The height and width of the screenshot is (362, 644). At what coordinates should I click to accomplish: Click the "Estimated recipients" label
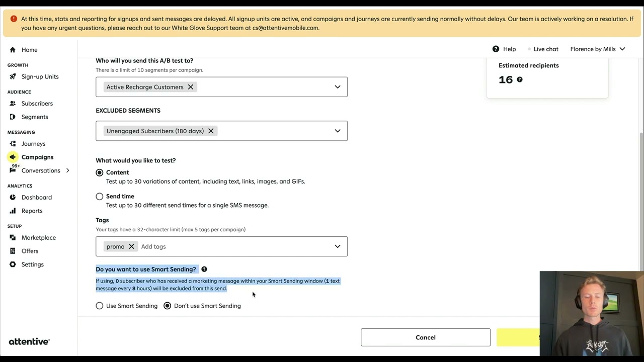pos(529,65)
